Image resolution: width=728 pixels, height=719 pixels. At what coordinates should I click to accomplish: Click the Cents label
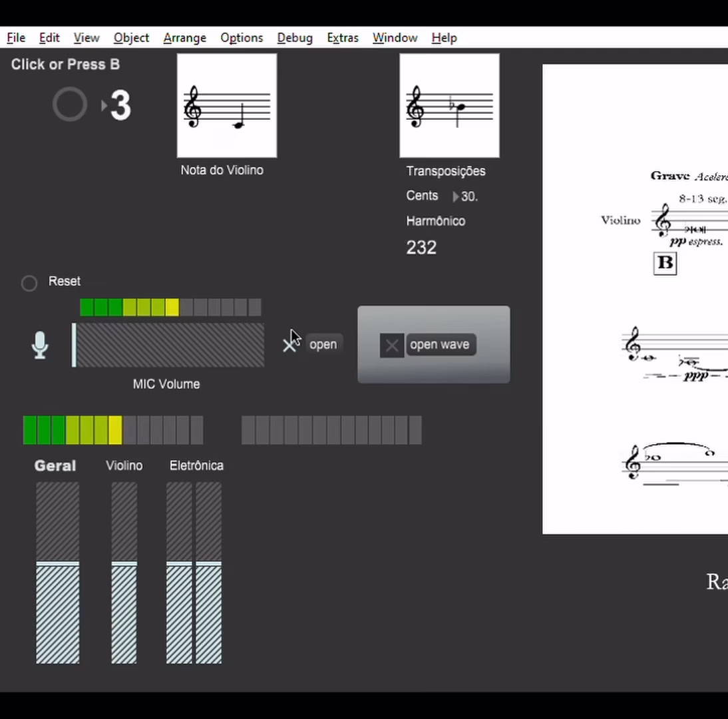(x=422, y=196)
